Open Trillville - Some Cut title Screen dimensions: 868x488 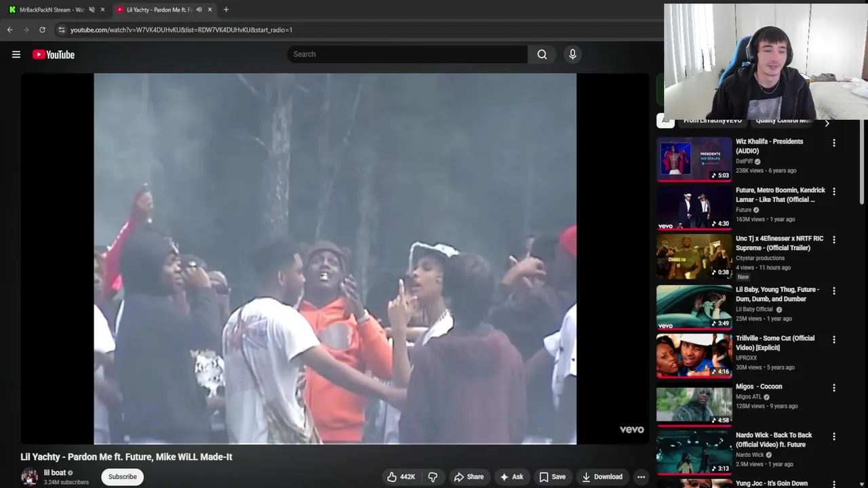[x=775, y=343]
